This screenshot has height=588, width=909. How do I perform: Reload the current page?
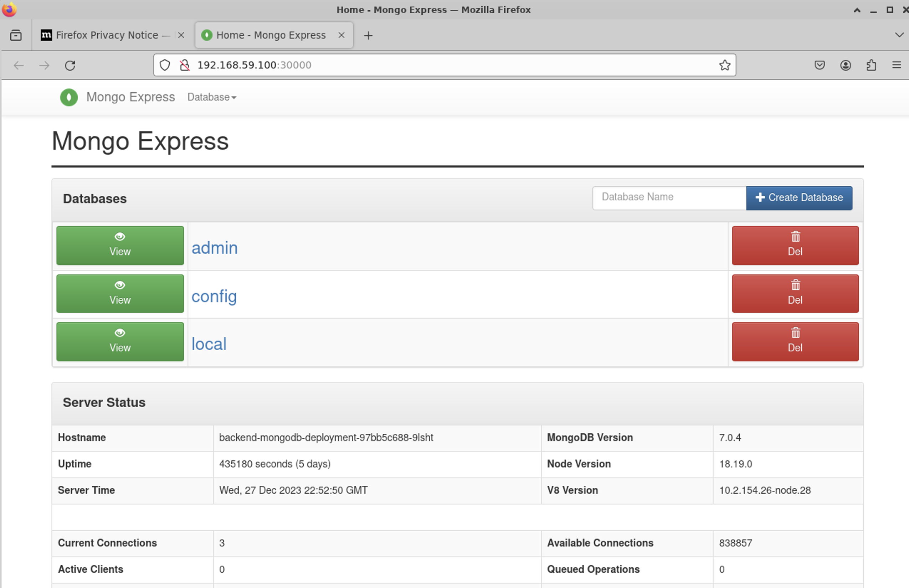coord(70,65)
